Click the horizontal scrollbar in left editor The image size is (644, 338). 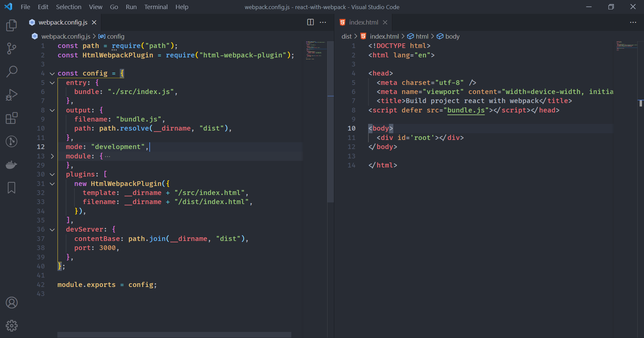pos(174,334)
